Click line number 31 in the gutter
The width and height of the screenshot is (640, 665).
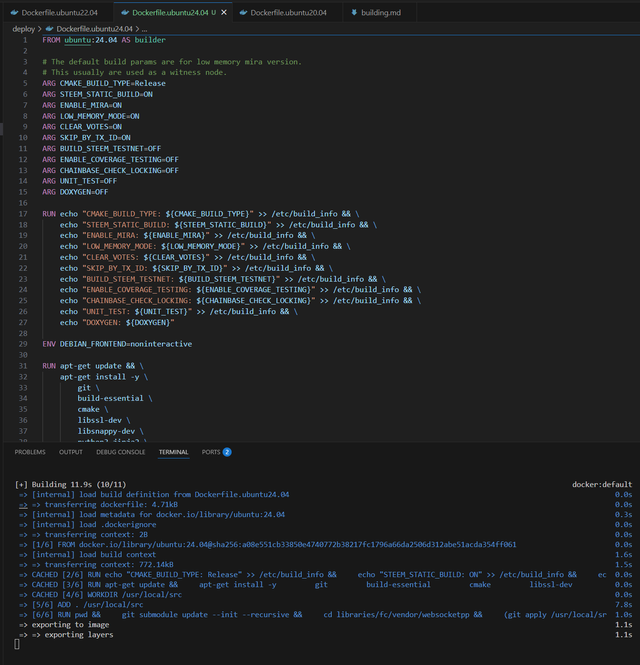coord(23,366)
